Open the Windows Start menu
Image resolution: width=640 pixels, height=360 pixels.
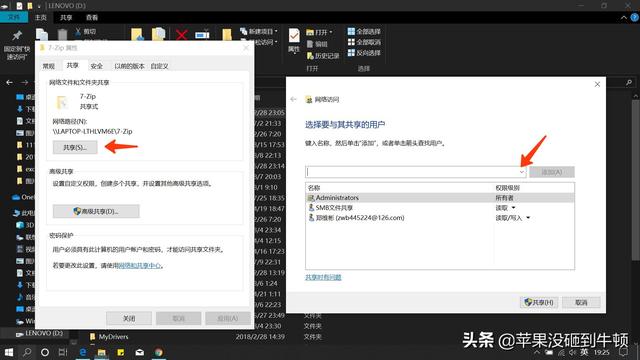point(9,352)
